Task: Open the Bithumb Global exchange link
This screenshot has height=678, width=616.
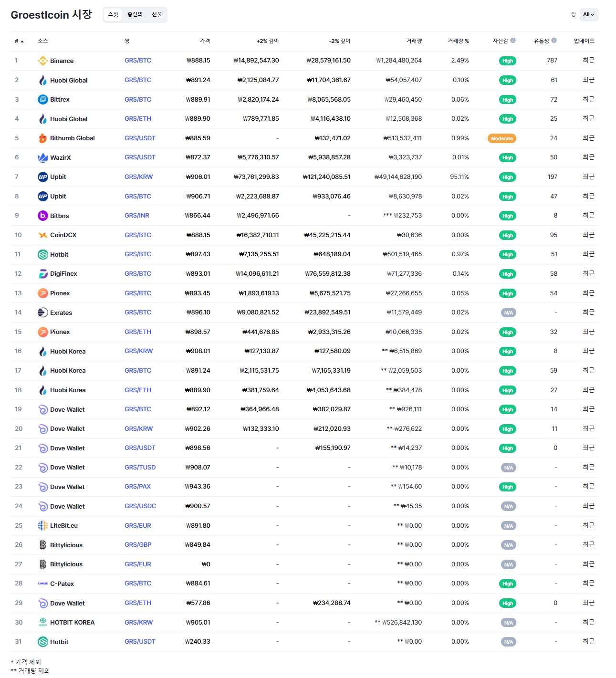Action: click(73, 138)
